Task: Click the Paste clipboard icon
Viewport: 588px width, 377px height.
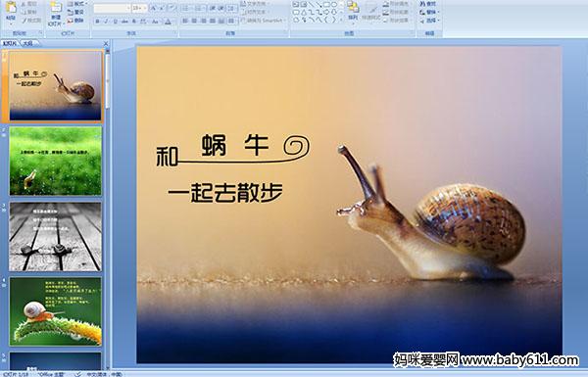Action: pos(11,8)
